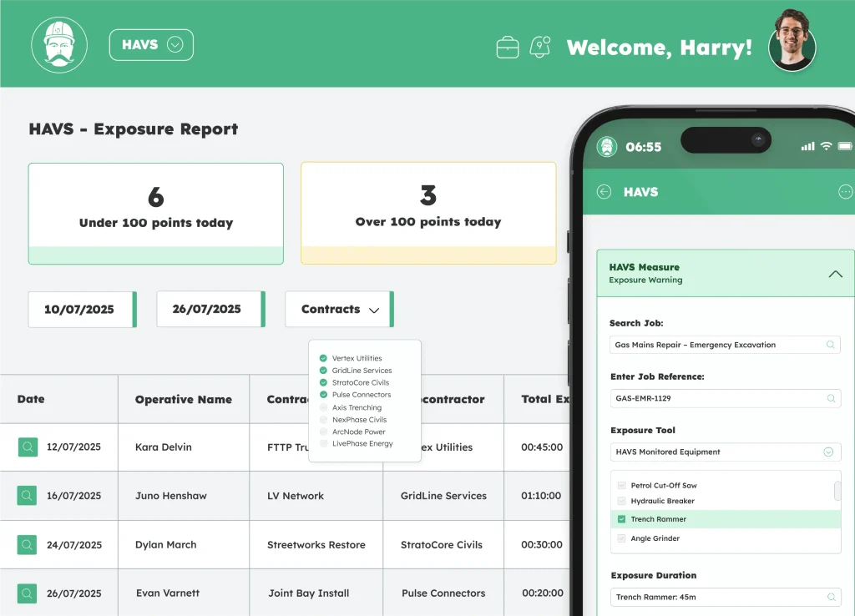Select the Over 100 points today card
The height and width of the screenshot is (616, 855).
pyautogui.click(x=428, y=213)
